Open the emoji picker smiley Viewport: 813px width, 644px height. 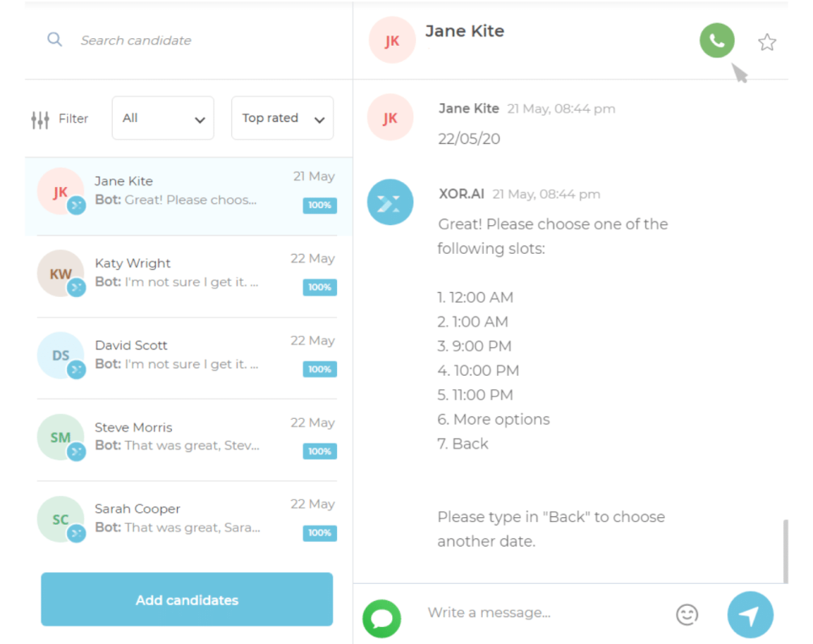tap(687, 614)
